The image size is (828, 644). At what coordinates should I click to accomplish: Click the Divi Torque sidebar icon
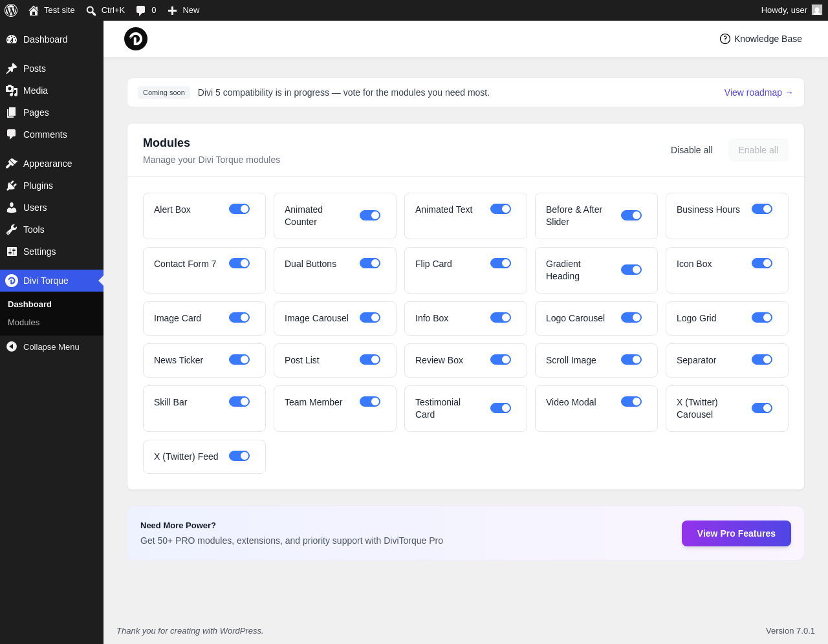[x=12, y=281]
